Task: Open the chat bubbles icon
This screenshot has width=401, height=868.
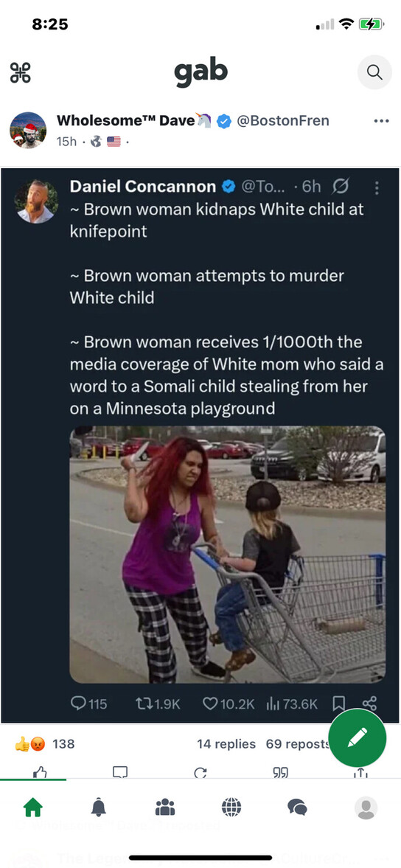Action: [x=298, y=808]
